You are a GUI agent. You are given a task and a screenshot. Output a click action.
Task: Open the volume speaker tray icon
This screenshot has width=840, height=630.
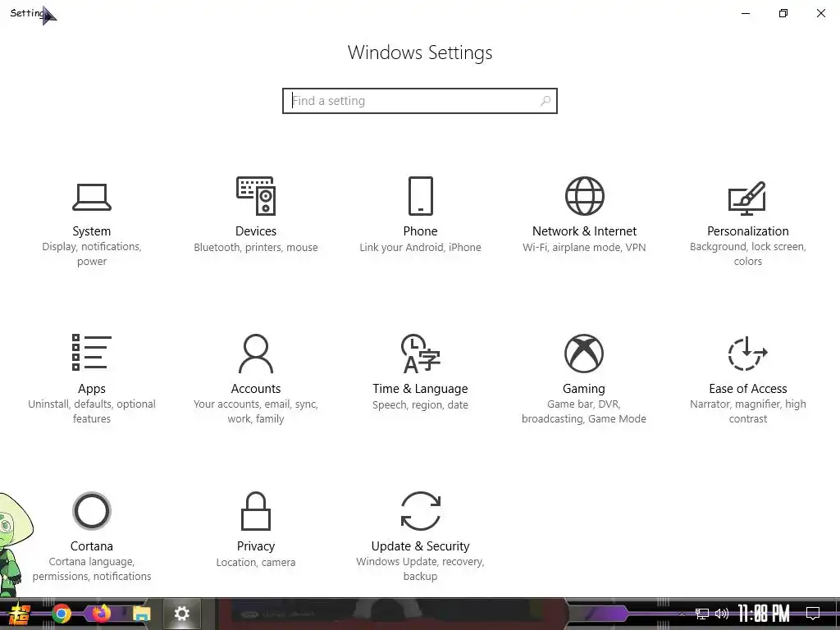pos(722,614)
